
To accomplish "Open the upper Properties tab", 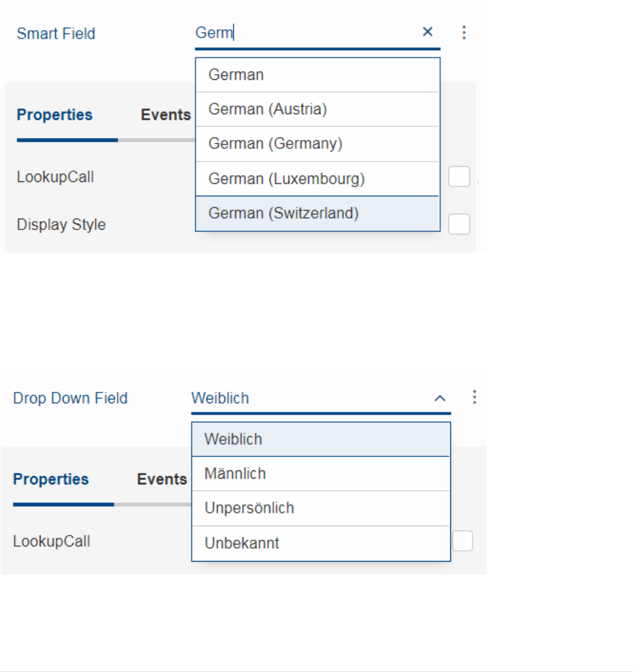I will (x=55, y=115).
